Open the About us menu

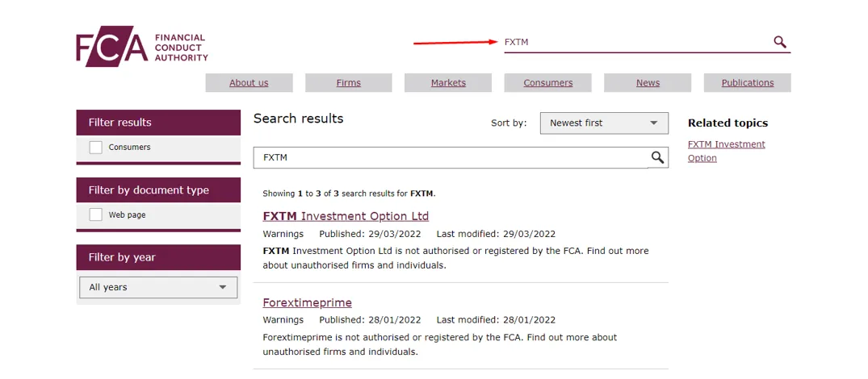pos(249,83)
